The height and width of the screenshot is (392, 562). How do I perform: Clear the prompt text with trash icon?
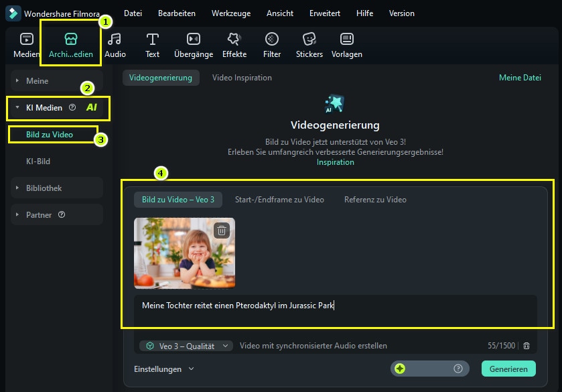pyautogui.click(x=526, y=346)
